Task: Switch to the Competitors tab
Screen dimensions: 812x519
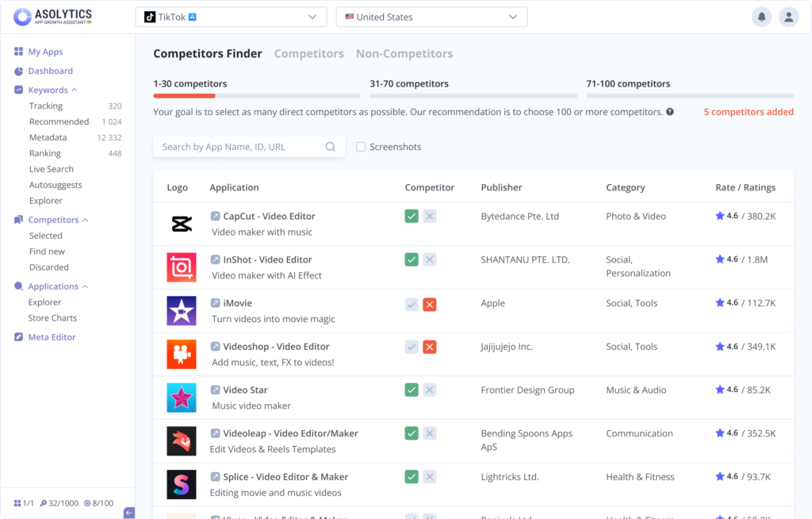Action: pyautogui.click(x=308, y=53)
